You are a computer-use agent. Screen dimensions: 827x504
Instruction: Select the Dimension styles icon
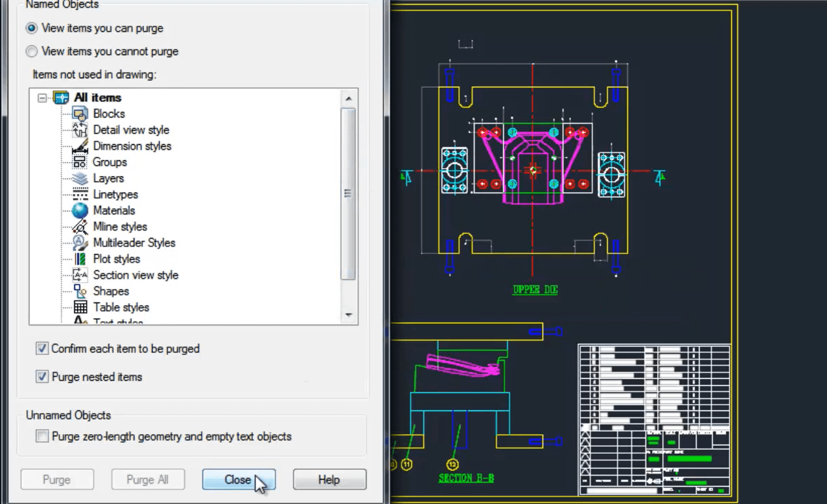pos(80,146)
